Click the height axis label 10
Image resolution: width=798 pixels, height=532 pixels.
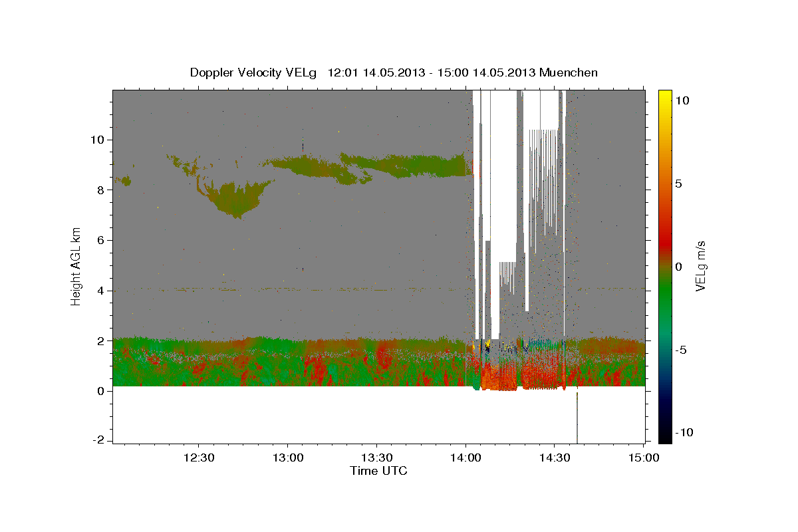click(98, 140)
